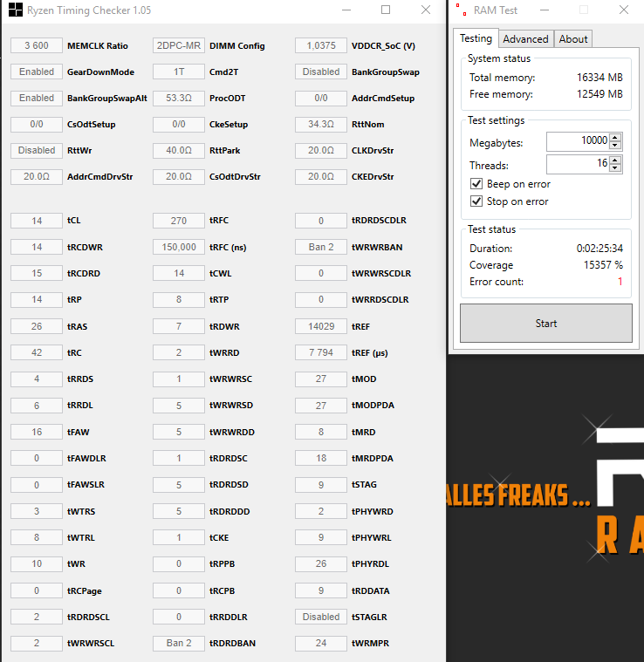Click the tRTP value 8
Image resolution: width=644 pixels, height=662 pixels.
[179, 299]
